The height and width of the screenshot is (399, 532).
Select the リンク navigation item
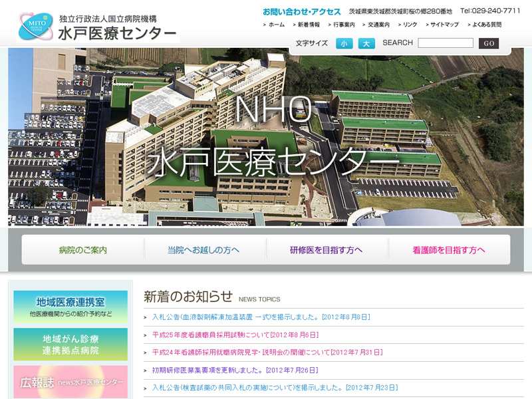[x=410, y=25]
